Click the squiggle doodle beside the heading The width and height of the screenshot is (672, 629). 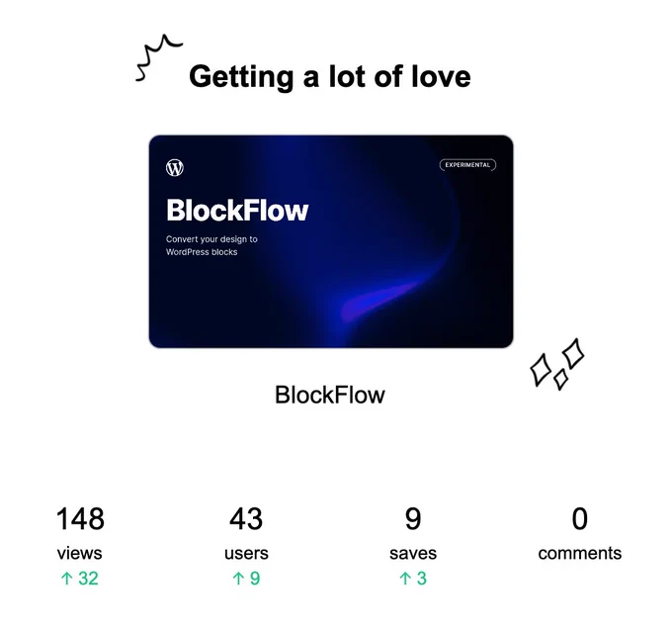tap(158, 58)
